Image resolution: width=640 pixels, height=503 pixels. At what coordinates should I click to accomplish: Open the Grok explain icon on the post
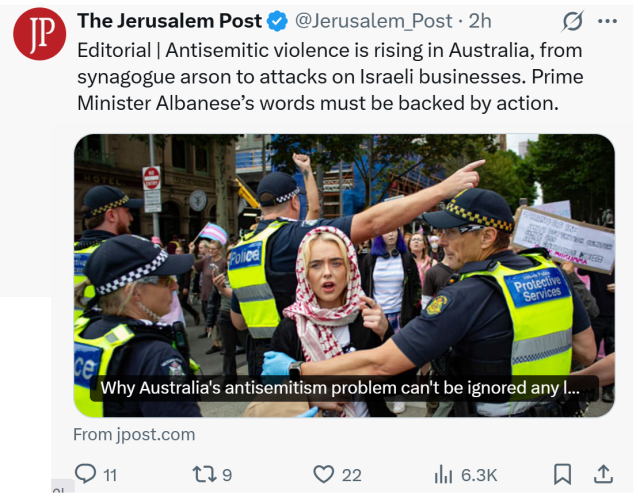(572, 21)
